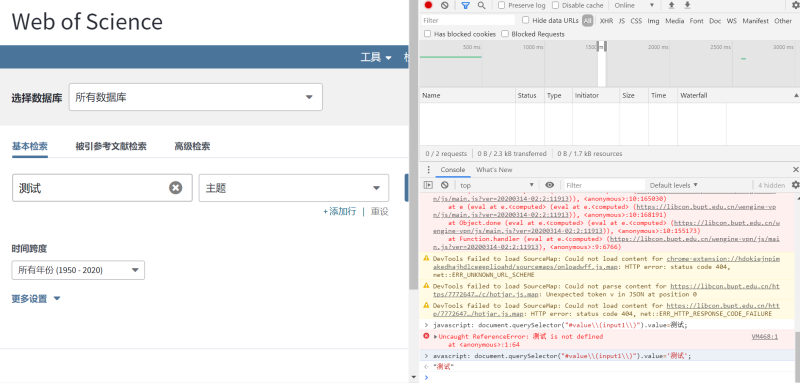This screenshot has height=383, width=800.
Task: Enable Preserve log checkbox
Action: click(x=502, y=5)
